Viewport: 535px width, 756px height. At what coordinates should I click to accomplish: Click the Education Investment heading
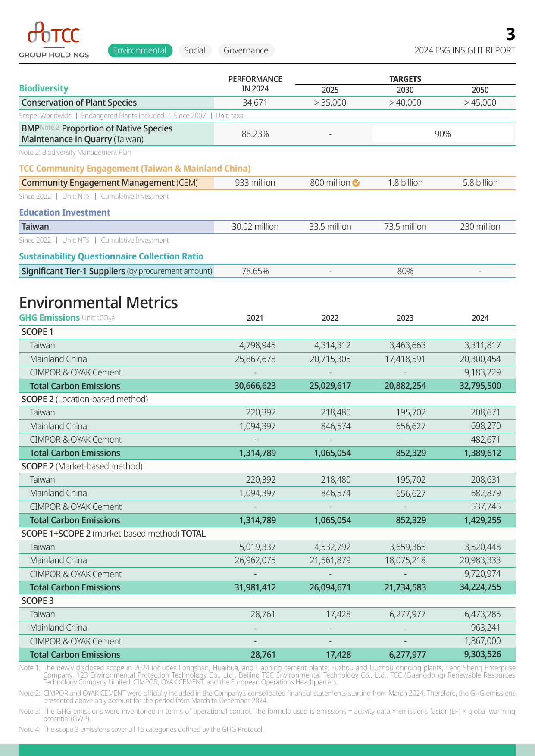(65, 212)
